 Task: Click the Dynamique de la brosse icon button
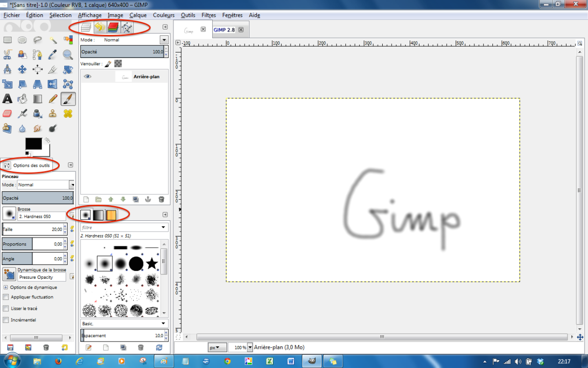point(9,274)
